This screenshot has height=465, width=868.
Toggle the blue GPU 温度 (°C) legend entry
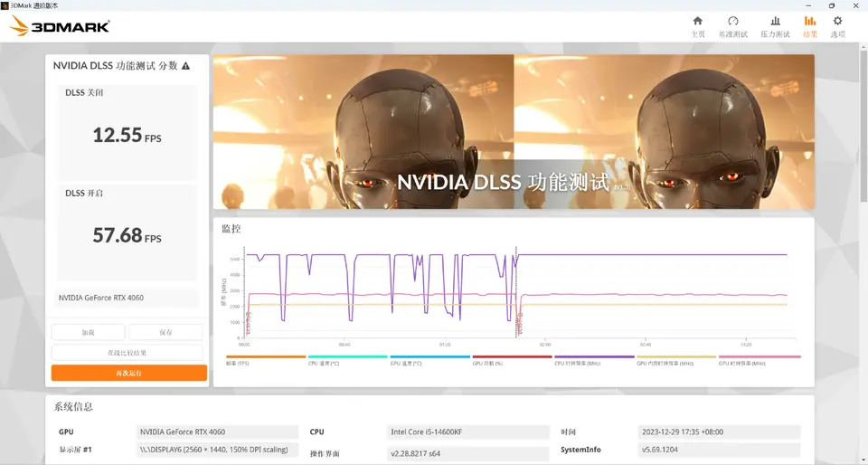429,360
